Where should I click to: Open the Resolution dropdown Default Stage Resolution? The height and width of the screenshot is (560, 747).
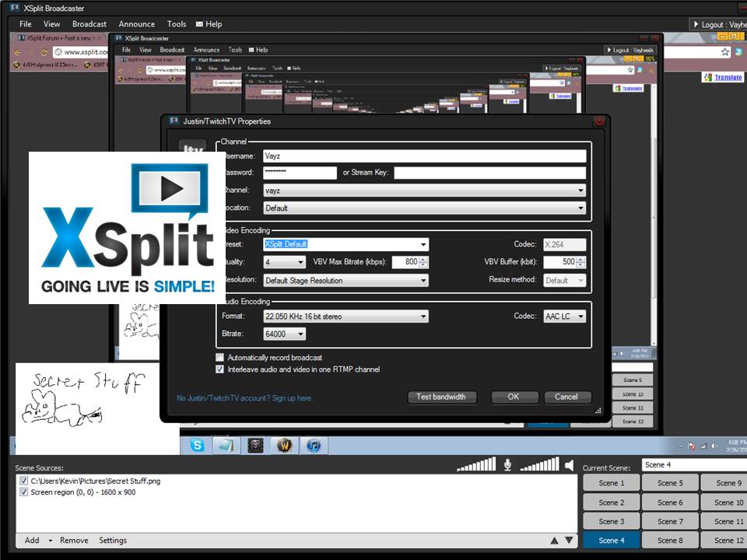point(345,281)
